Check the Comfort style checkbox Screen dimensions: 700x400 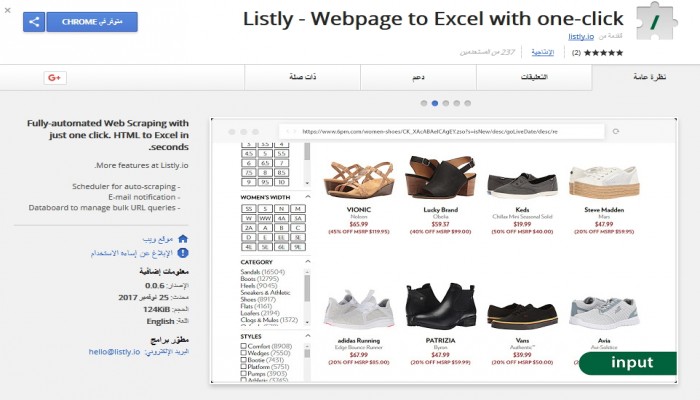click(x=244, y=345)
